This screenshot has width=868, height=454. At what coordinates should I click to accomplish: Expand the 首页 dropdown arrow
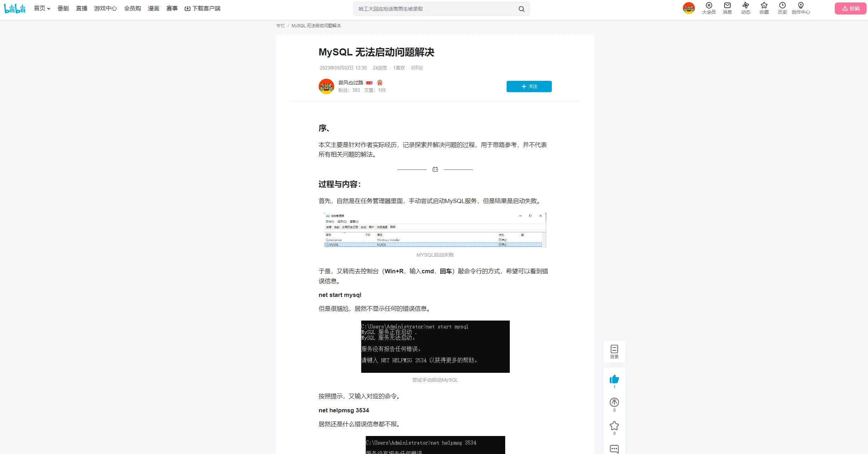49,9
